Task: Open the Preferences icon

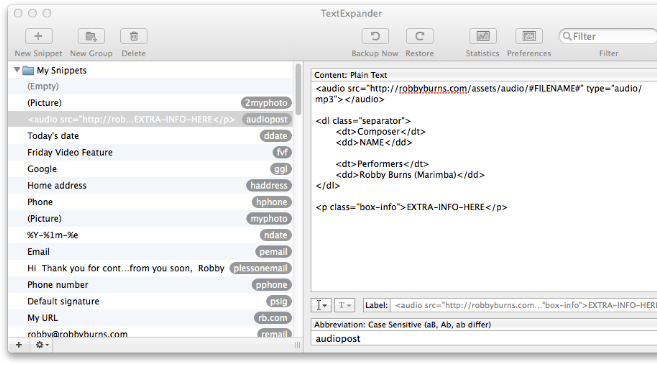Action: pyautogui.click(x=529, y=36)
